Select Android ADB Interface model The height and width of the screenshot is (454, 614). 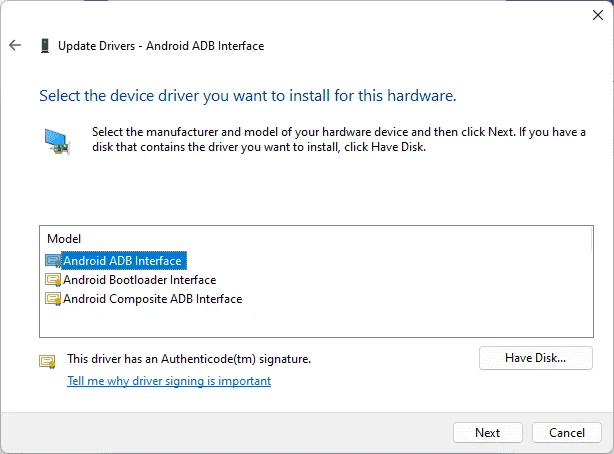pos(123,261)
